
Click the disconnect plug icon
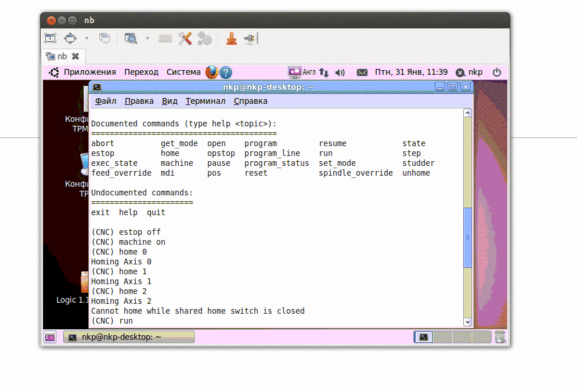[x=250, y=38]
